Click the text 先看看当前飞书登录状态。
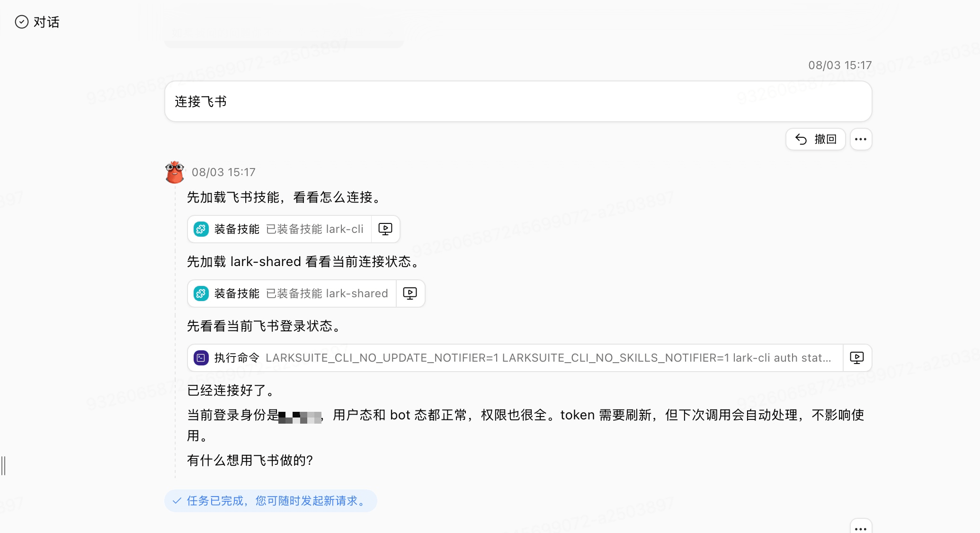980x533 pixels. 265,326
